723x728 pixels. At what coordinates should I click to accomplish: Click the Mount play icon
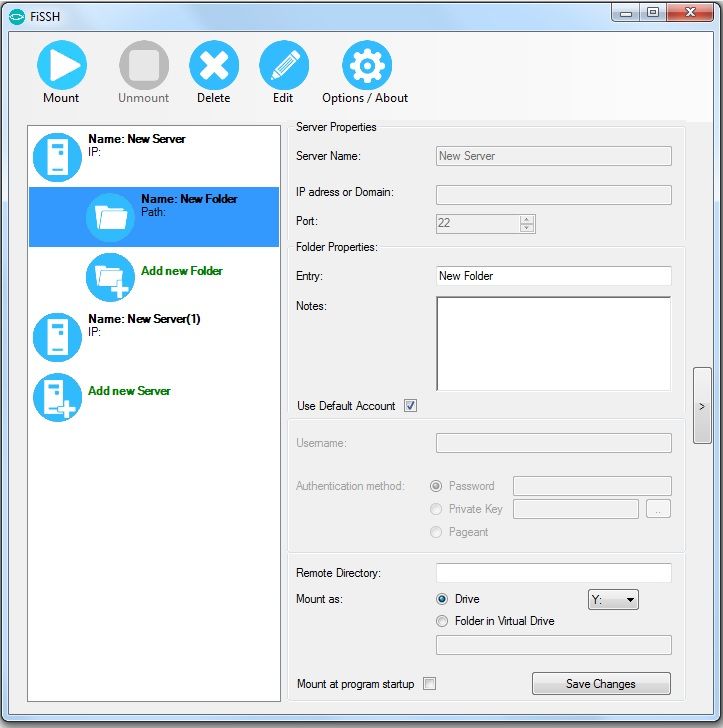click(61, 66)
